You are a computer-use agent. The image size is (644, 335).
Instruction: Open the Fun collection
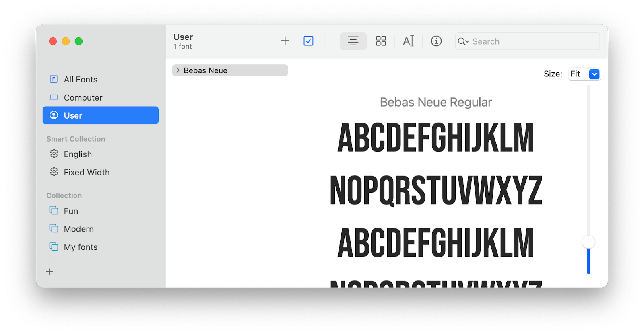tap(101, 211)
